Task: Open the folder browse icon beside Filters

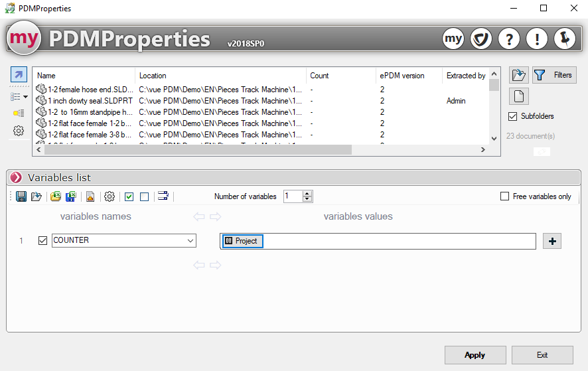Action: pyautogui.click(x=518, y=75)
